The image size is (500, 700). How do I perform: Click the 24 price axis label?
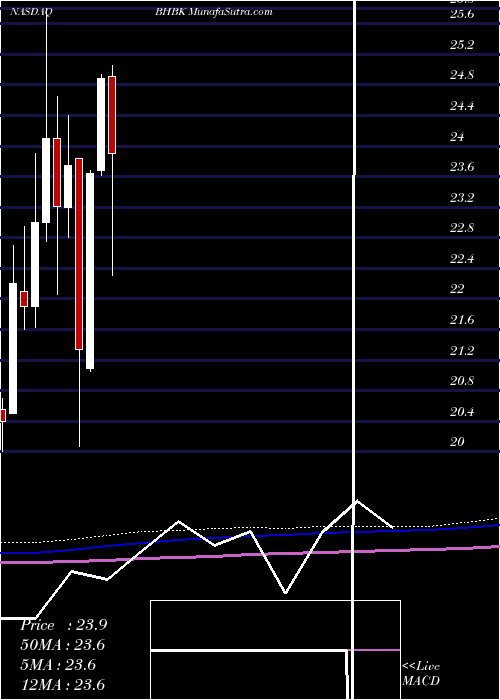[x=457, y=137]
